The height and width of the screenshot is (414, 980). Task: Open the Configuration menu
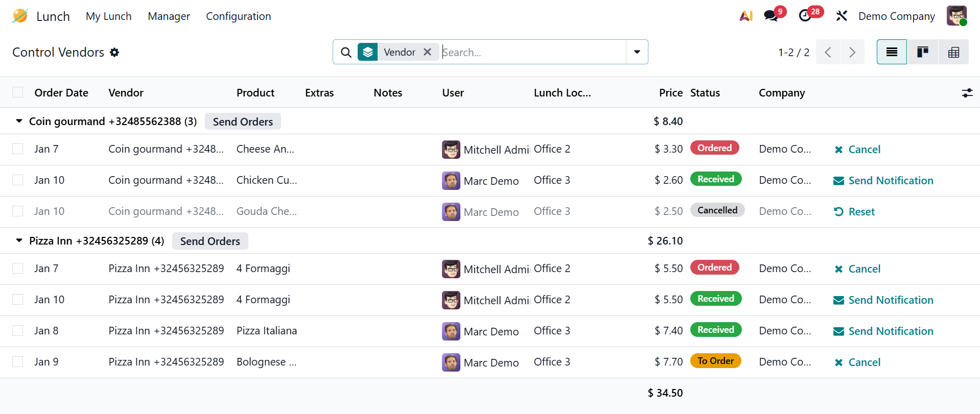click(x=238, y=16)
